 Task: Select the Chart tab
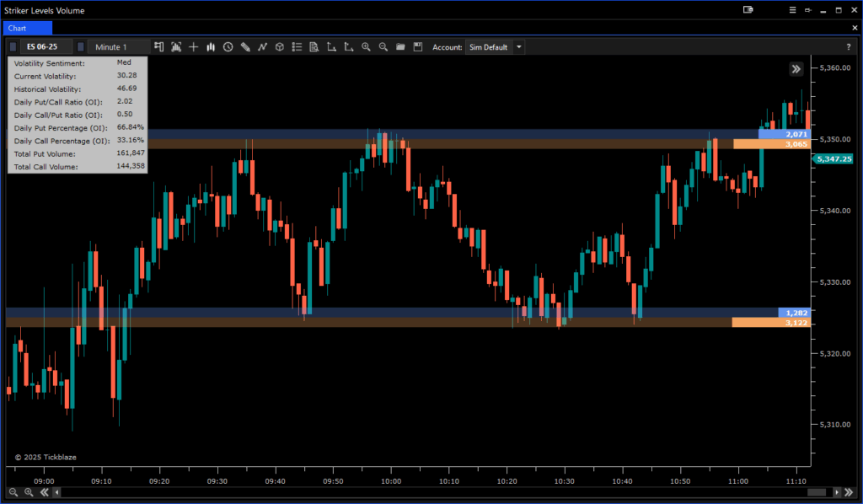point(26,28)
